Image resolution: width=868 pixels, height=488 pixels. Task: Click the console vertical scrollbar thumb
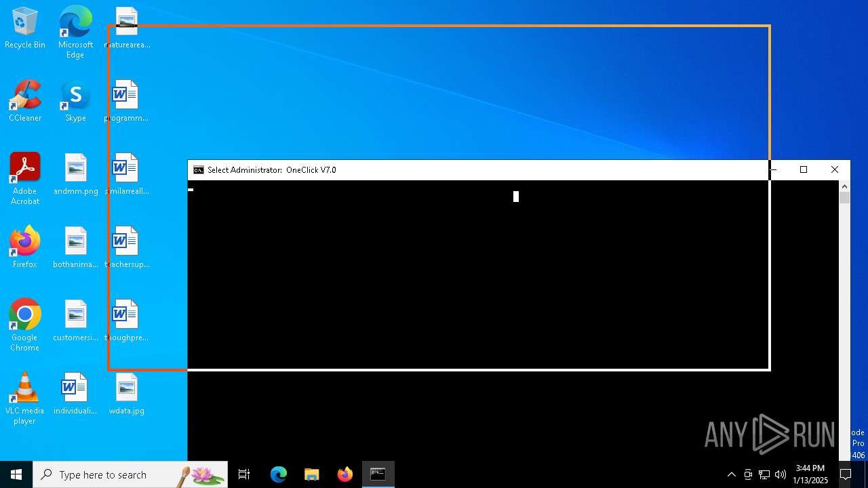pyautogui.click(x=844, y=197)
